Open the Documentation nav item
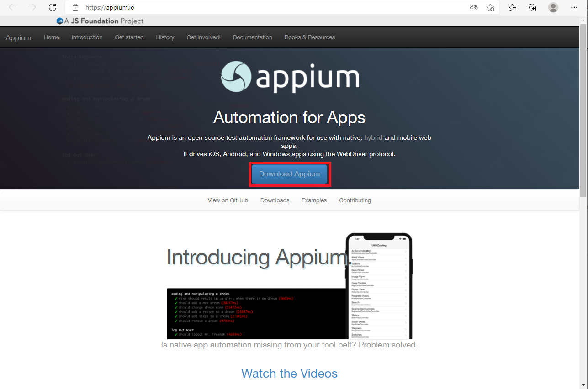Image resolution: width=588 pixels, height=389 pixels. click(252, 37)
